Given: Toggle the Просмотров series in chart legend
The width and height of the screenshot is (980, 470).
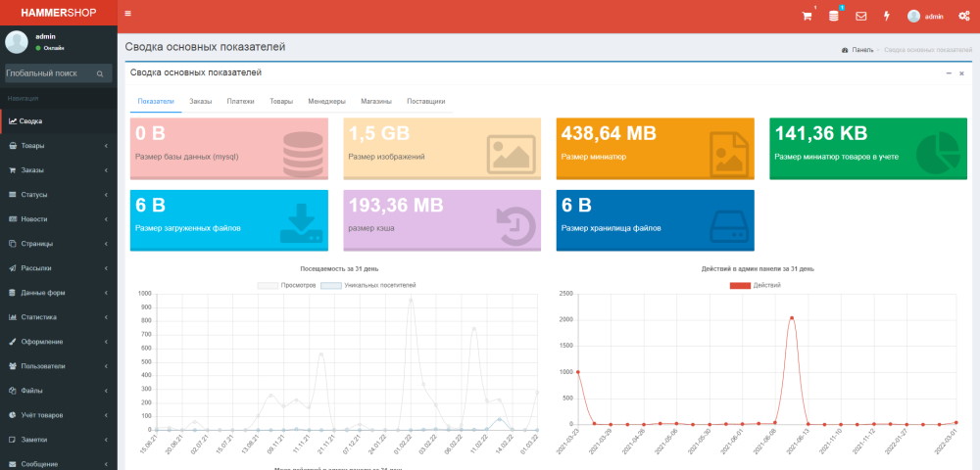Looking at the screenshot, I should [x=287, y=285].
